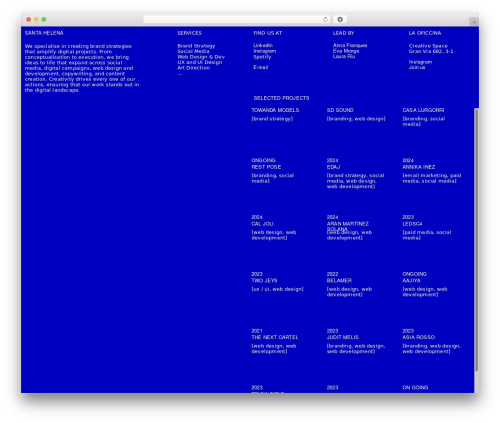Open the EDAJ project

[333, 167]
